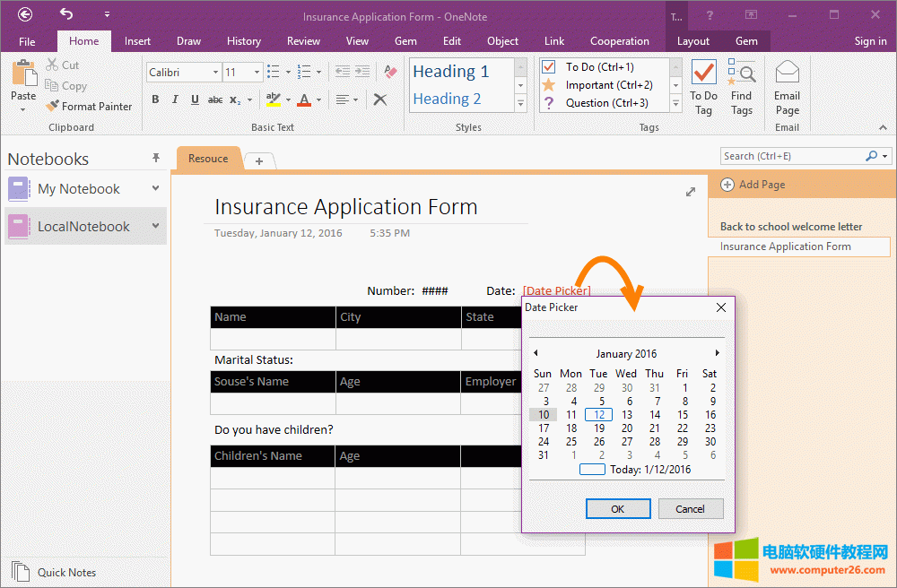
Task: Open the font color picker arrow
Action: pos(319,99)
